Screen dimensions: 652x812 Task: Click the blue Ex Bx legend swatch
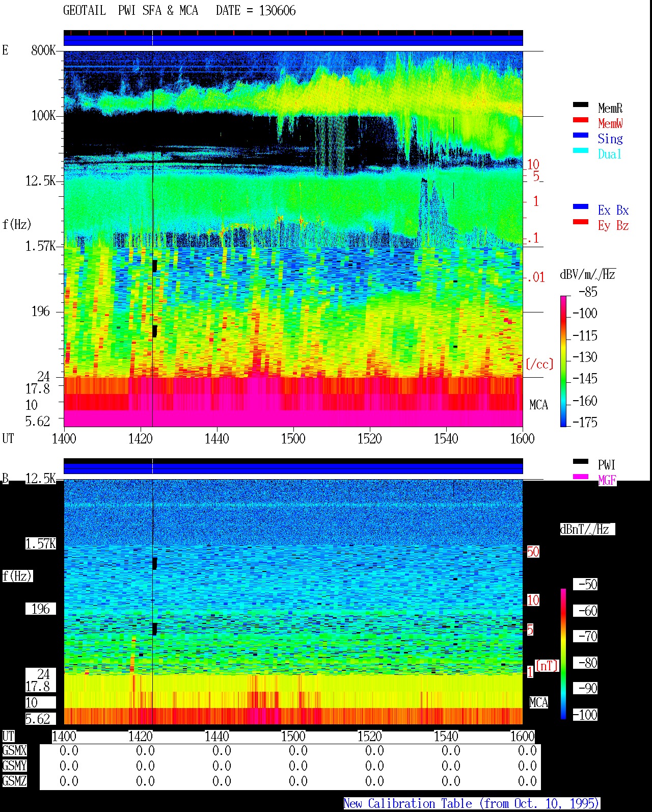click(x=581, y=207)
